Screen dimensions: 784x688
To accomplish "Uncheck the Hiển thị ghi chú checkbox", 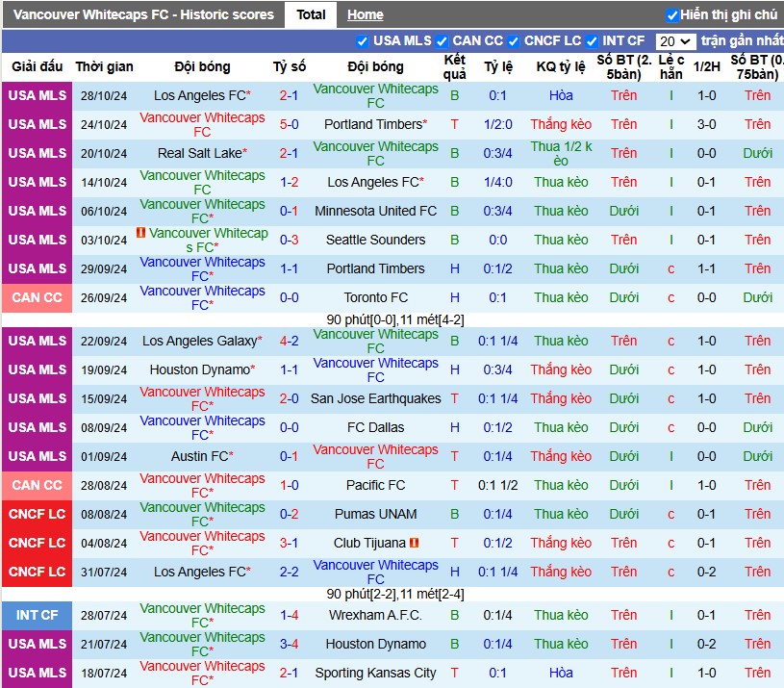I will (x=672, y=15).
